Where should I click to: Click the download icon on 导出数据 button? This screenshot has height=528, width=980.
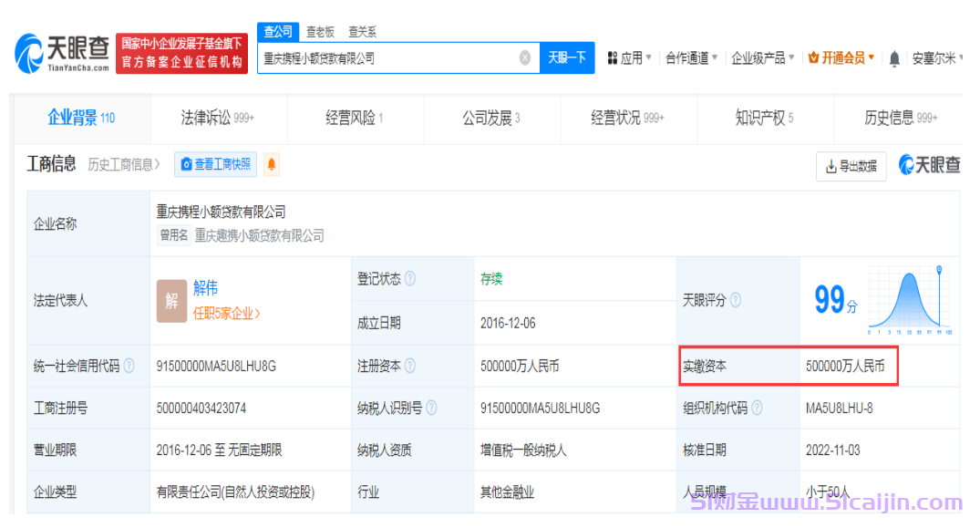pyautogui.click(x=830, y=167)
